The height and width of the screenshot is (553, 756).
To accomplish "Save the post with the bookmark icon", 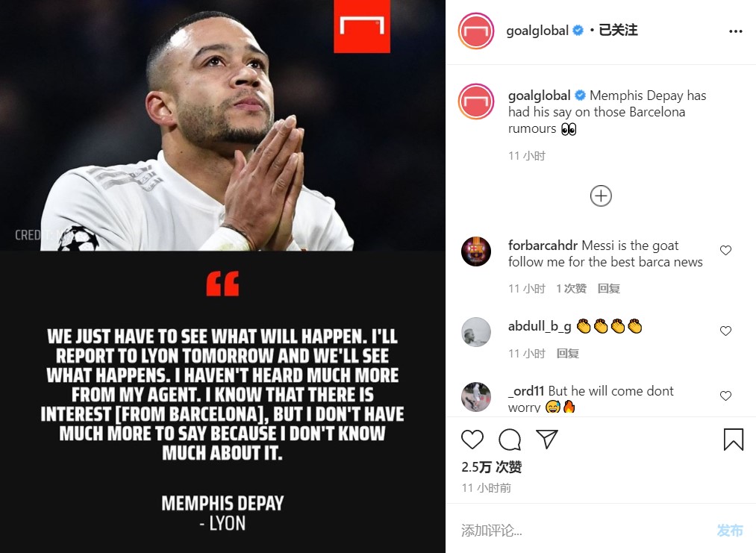I will coord(734,440).
